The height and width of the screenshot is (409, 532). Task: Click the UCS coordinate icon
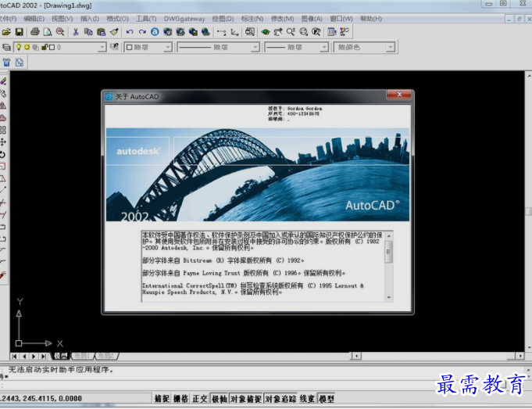(x=234, y=32)
